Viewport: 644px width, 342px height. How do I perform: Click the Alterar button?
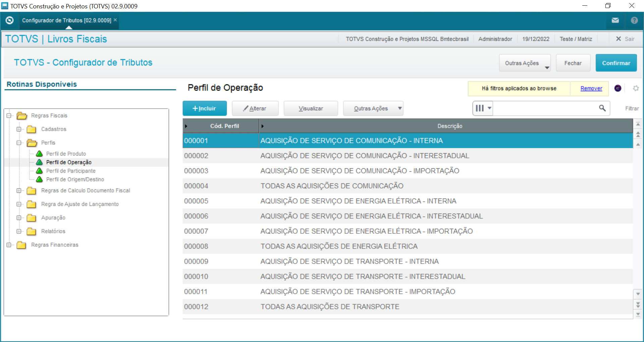click(255, 108)
